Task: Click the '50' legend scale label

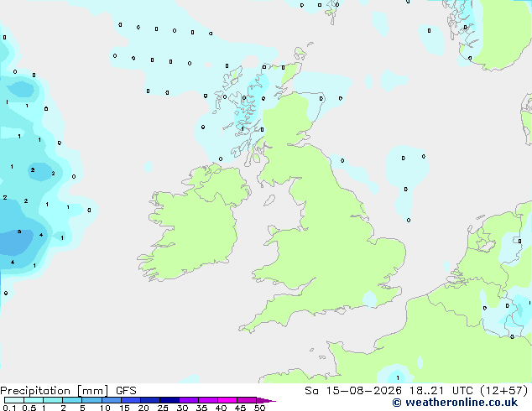Action: tap(260, 408)
